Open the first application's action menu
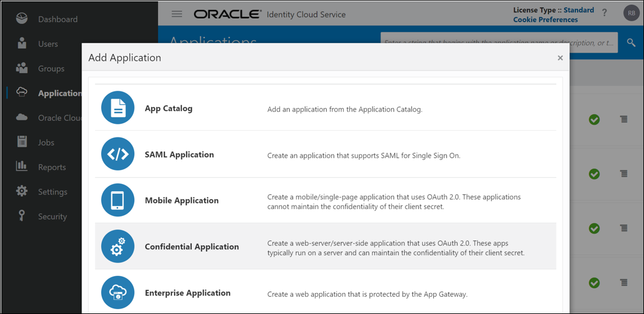This screenshot has width=644, height=314. 624,119
